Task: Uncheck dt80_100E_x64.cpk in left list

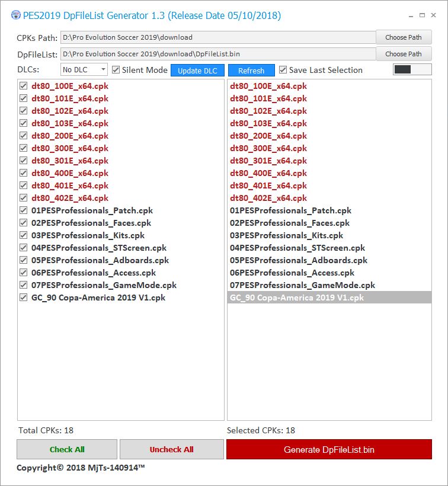Action: pyautogui.click(x=23, y=86)
